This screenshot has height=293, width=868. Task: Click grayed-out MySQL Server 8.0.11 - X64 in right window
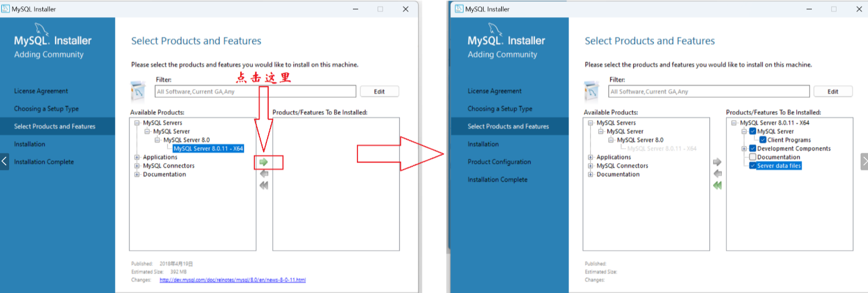(x=662, y=149)
